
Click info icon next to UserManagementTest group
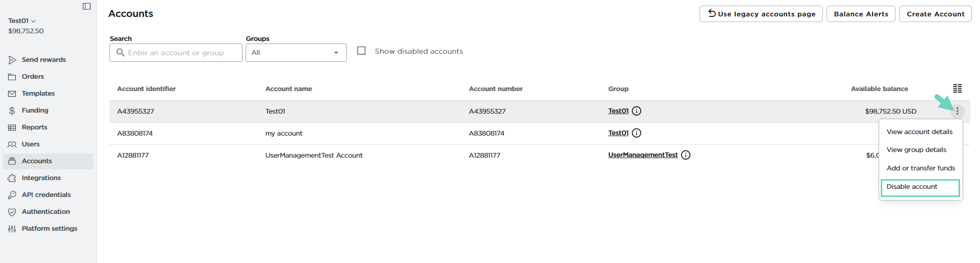686,155
